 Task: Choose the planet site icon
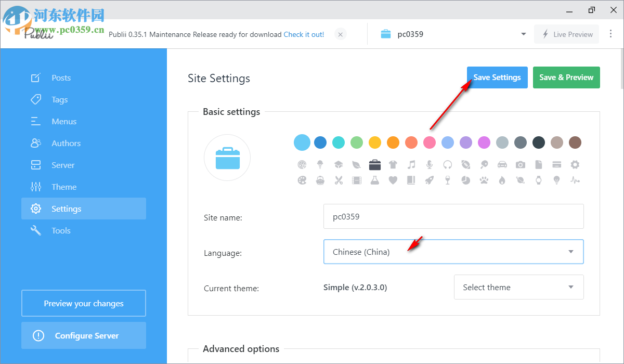tap(521, 180)
